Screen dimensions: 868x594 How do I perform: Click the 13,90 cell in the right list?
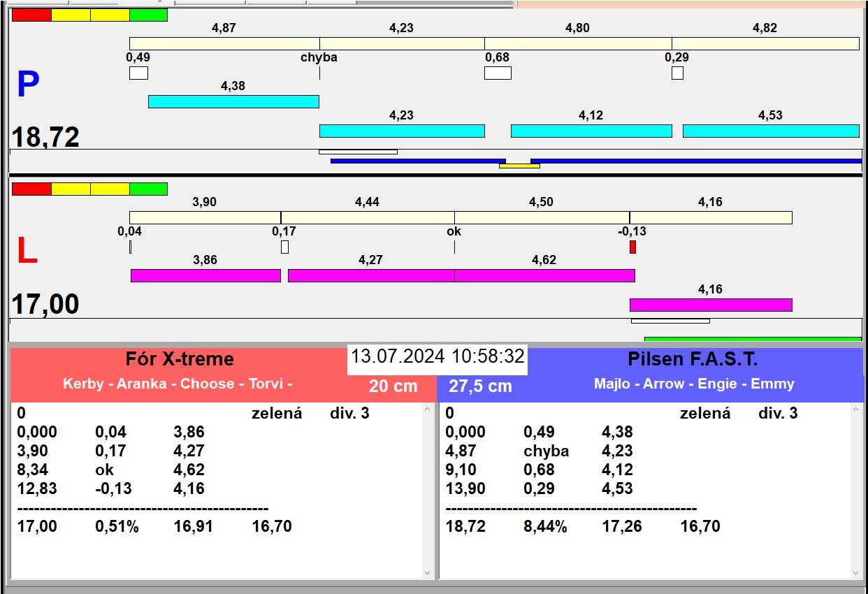click(465, 488)
